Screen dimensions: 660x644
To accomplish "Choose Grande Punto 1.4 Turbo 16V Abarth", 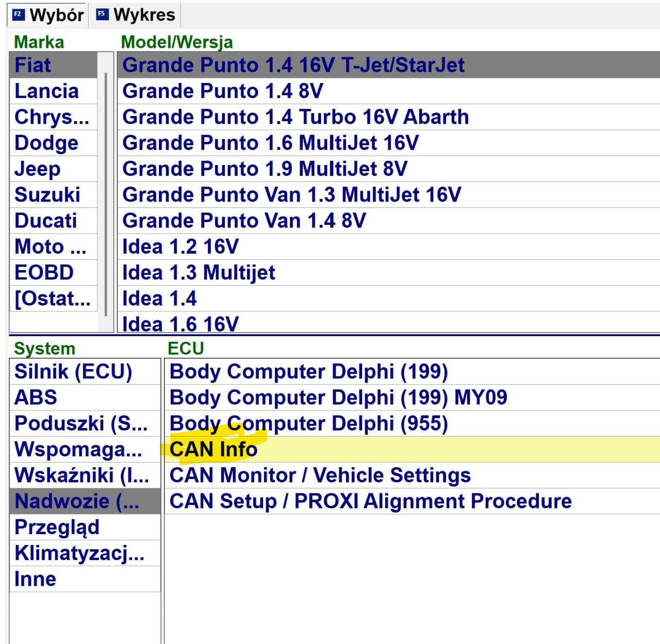I will [x=295, y=117].
